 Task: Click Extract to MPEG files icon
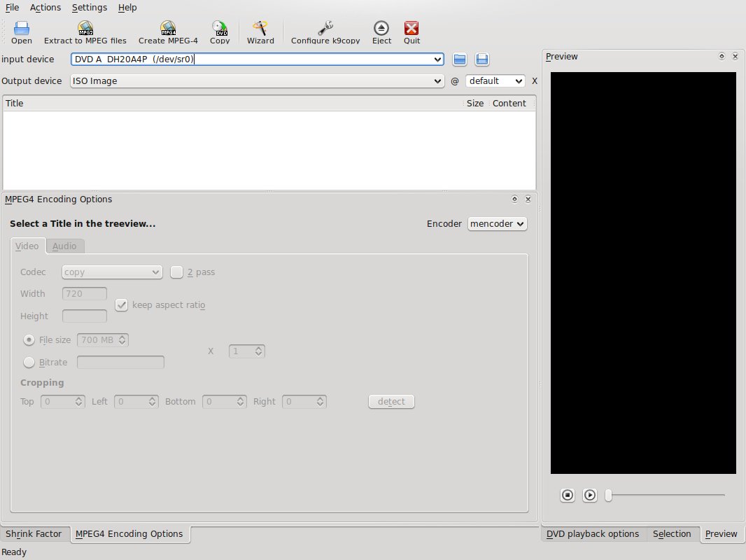[85, 33]
